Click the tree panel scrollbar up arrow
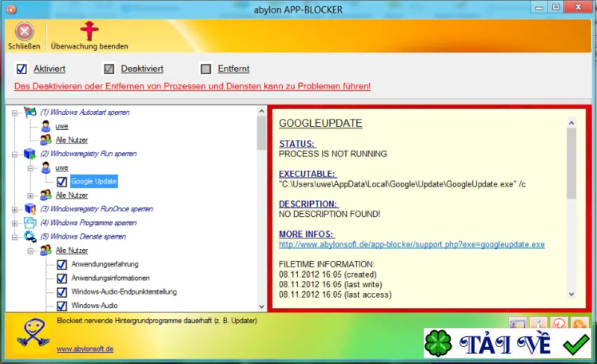The height and width of the screenshot is (364, 597). click(x=261, y=111)
